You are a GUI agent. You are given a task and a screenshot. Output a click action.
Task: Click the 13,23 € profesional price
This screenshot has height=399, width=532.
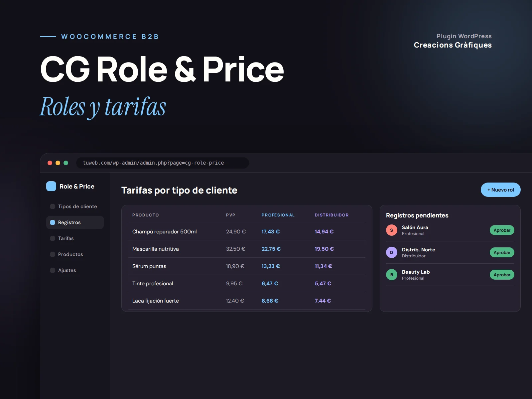point(271,266)
